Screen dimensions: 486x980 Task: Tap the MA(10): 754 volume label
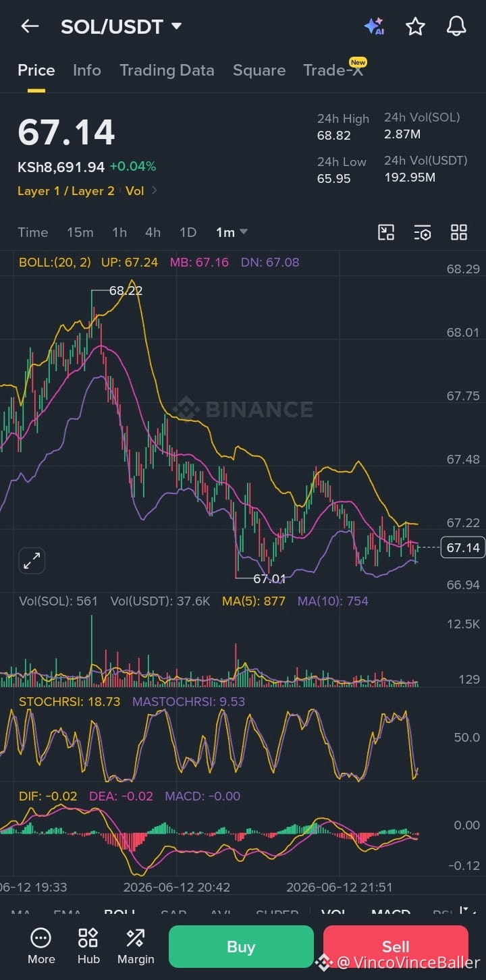coord(333,601)
